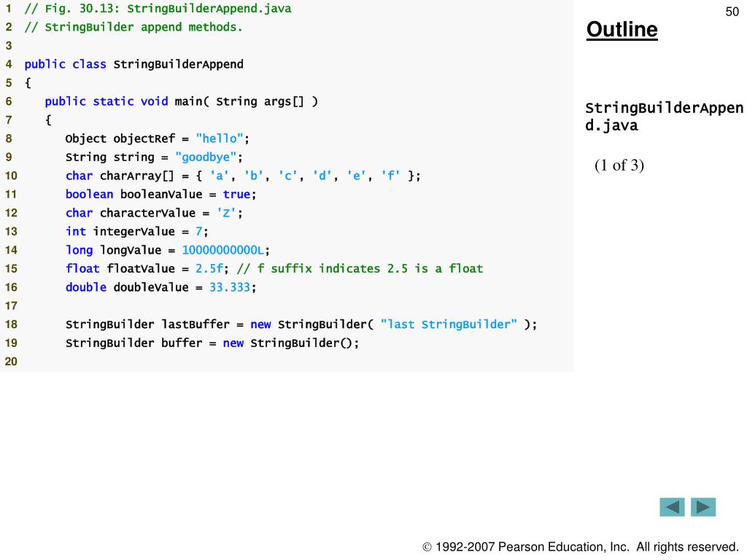Image resolution: width=747 pixels, height=560 pixels.
Task: Click the 'Fig. 30.13' comment line
Action: pos(158,9)
